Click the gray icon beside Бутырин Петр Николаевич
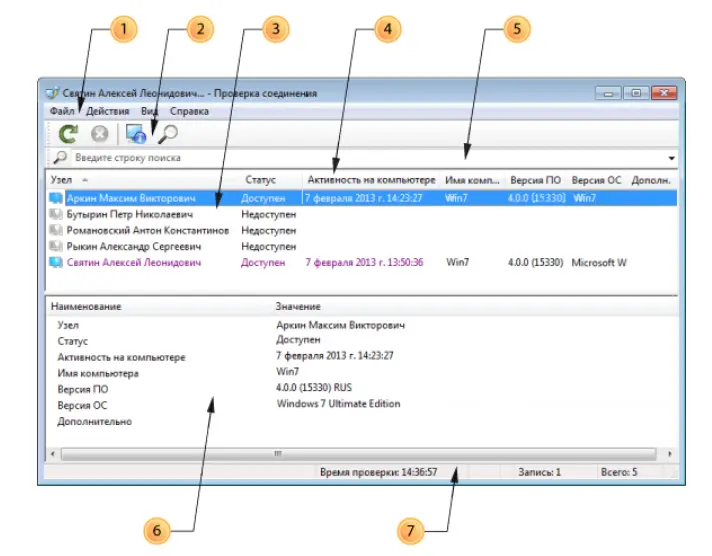Viewport: 712px width, 556px height. (x=56, y=214)
